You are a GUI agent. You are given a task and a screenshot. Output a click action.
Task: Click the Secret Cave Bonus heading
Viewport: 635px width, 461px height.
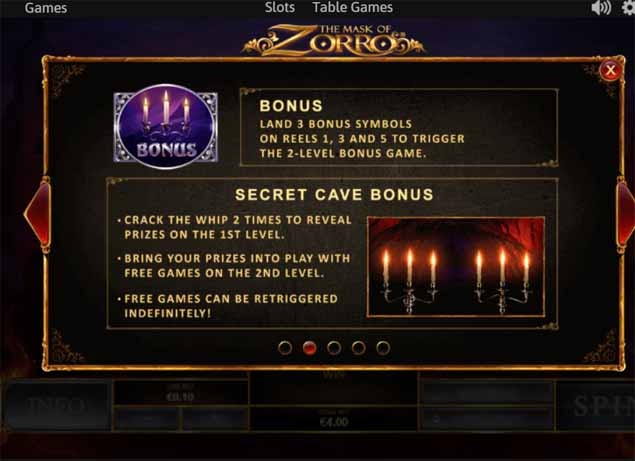pos(334,195)
